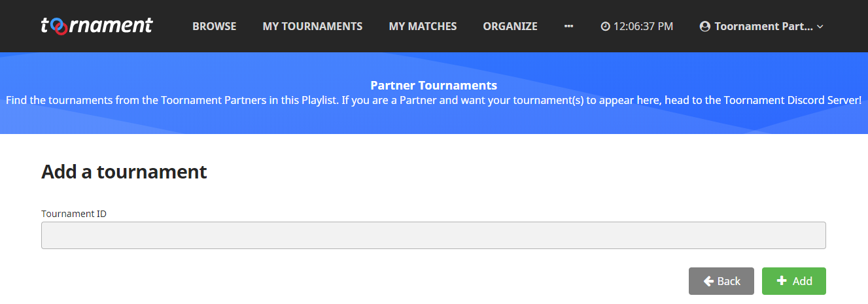Screen dimensions: 868x304
Task: Click the clock icon beside the time
Action: [605, 26]
